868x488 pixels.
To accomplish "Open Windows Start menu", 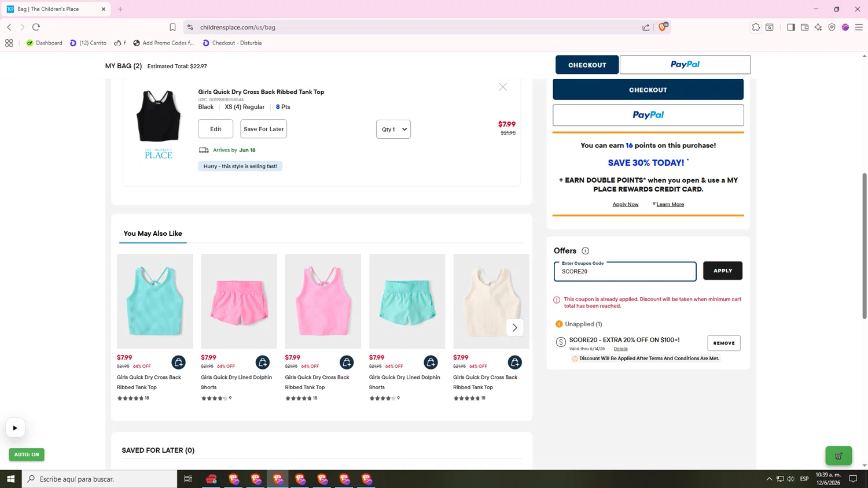I will [x=10, y=479].
